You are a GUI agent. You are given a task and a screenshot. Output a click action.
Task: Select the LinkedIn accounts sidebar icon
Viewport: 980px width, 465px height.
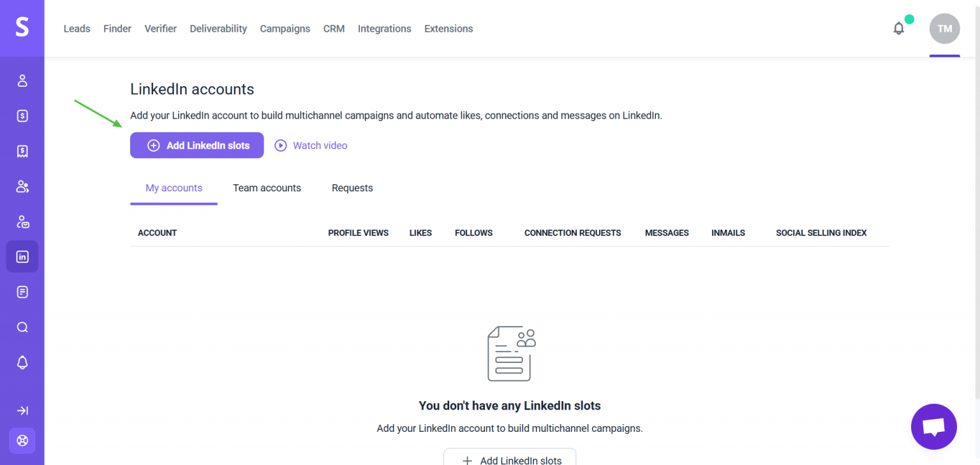point(22,256)
